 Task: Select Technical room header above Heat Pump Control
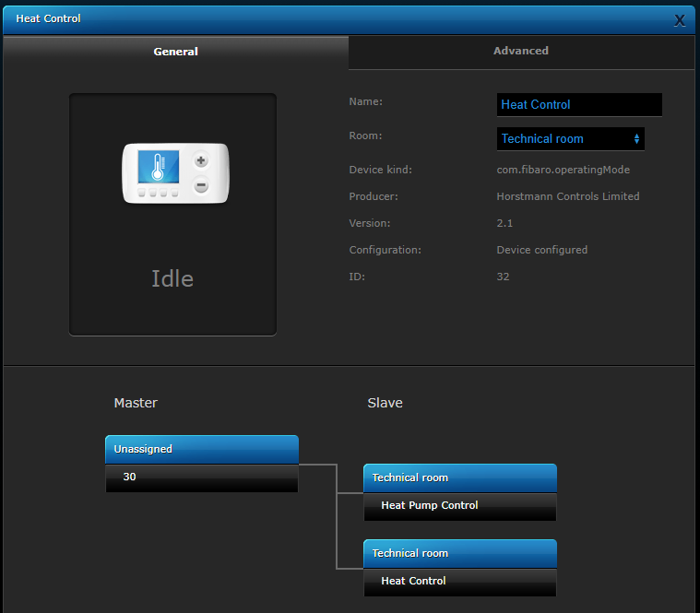tap(460, 477)
